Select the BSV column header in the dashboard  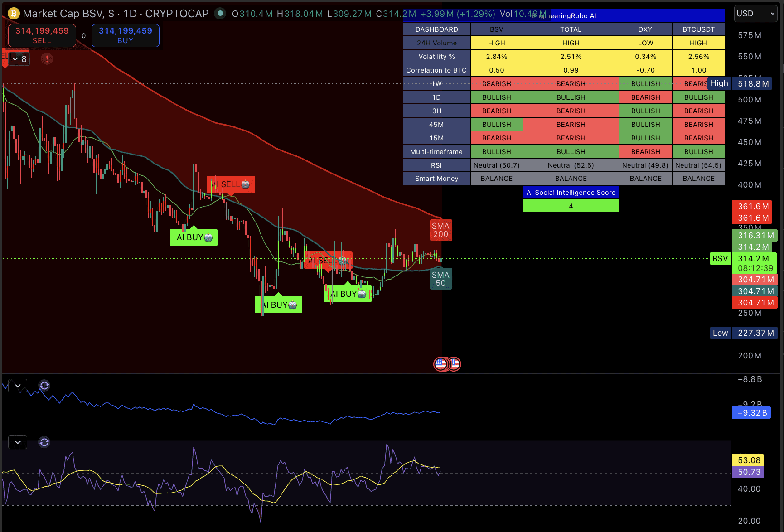[496, 29]
